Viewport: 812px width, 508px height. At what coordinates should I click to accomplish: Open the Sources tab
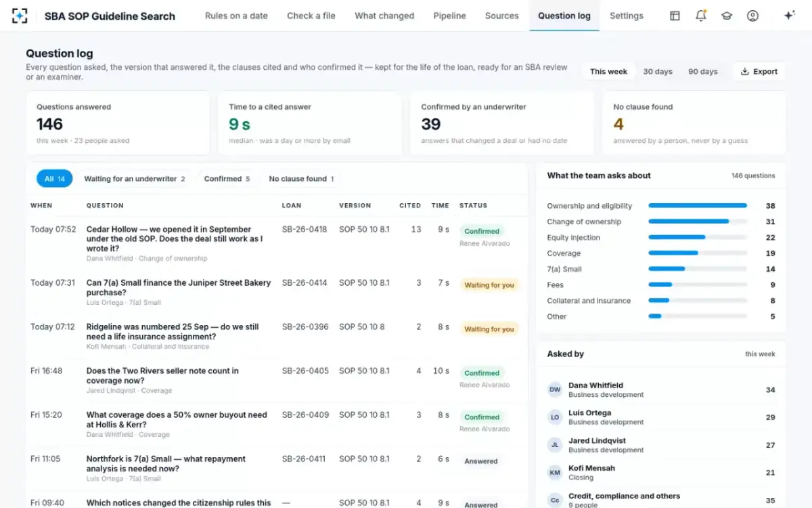[x=502, y=16]
